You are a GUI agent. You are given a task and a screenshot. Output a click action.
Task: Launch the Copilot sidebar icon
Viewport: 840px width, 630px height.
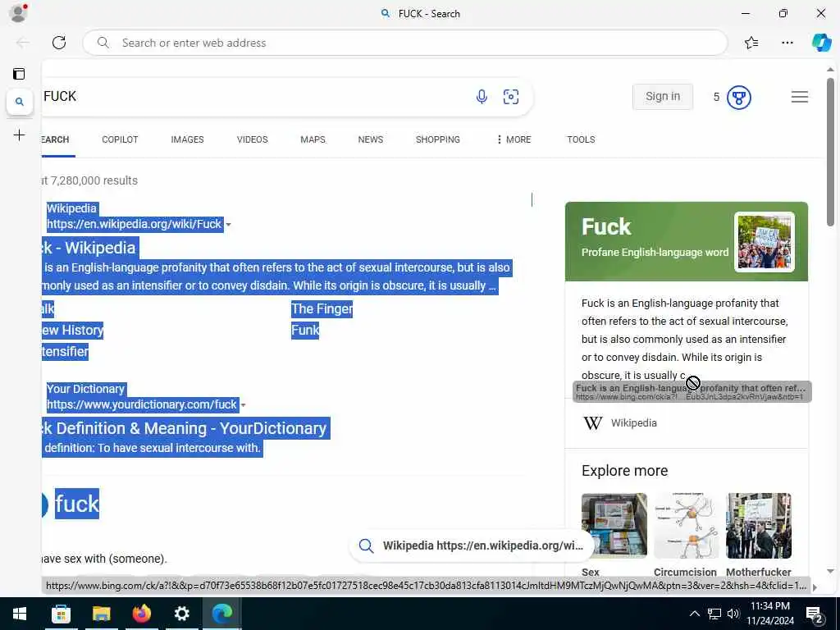pyautogui.click(x=821, y=43)
